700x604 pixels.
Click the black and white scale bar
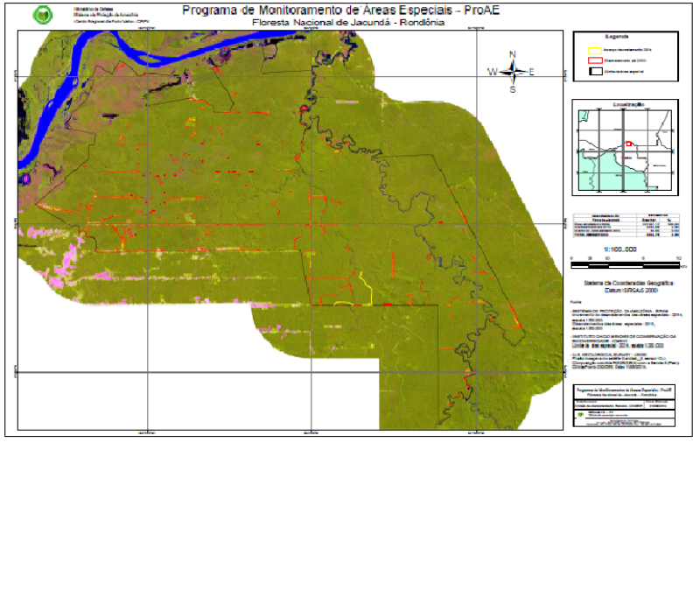pyautogui.click(x=625, y=263)
